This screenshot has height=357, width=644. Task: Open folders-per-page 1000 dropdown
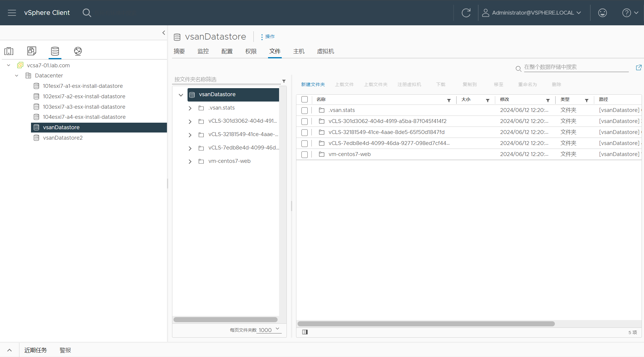pos(270,330)
